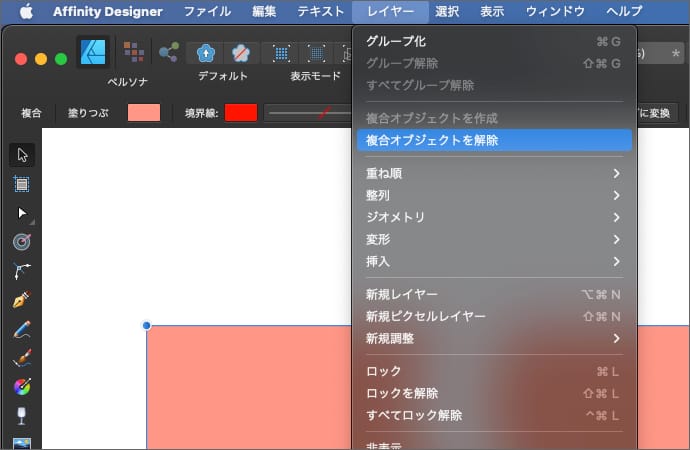Select the Vector Brush tool
690x450 pixels.
pos(22,357)
